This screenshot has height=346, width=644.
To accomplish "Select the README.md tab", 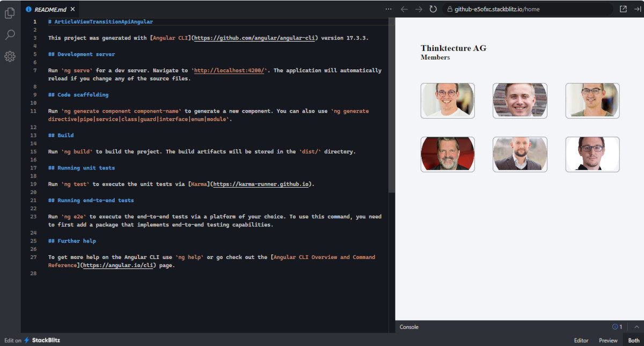I will (49, 9).
